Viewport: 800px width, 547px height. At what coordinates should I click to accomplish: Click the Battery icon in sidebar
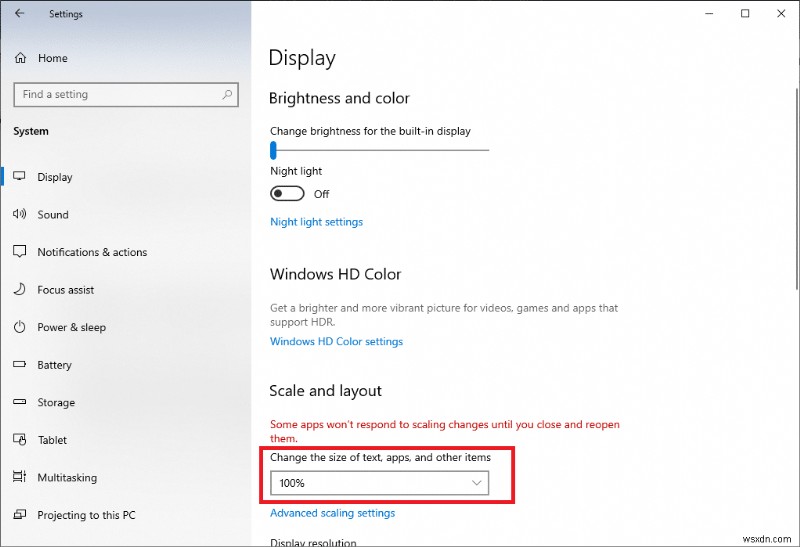(19, 365)
